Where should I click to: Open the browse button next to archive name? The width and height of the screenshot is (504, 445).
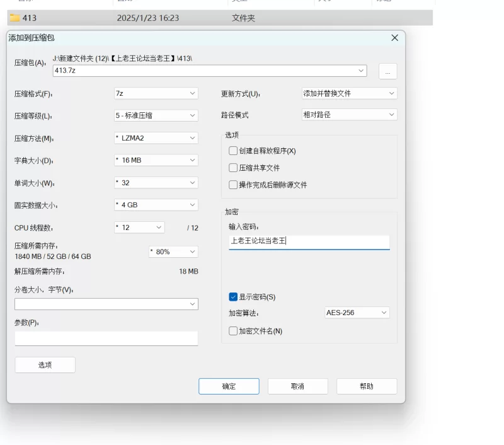(387, 71)
